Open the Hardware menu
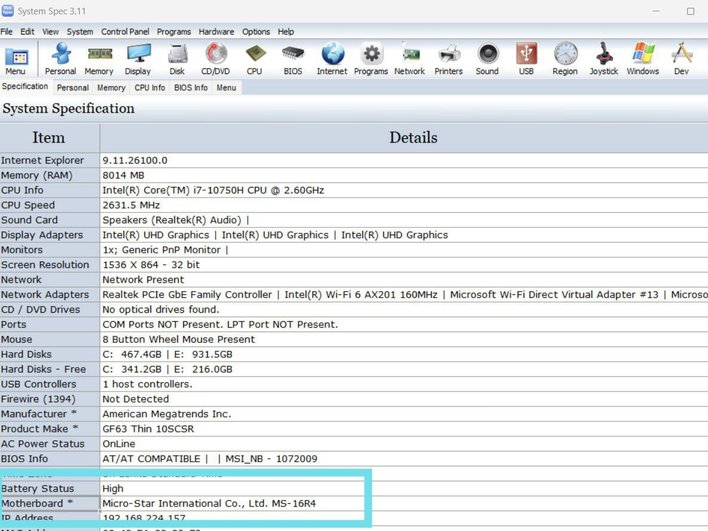The image size is (708, 531). pyautogui.click(x=216, y=32)
